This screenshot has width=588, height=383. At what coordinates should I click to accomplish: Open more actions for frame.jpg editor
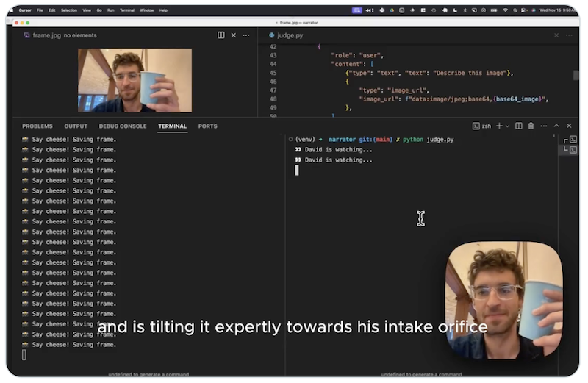pyautogui.click(x=246, y=35)
